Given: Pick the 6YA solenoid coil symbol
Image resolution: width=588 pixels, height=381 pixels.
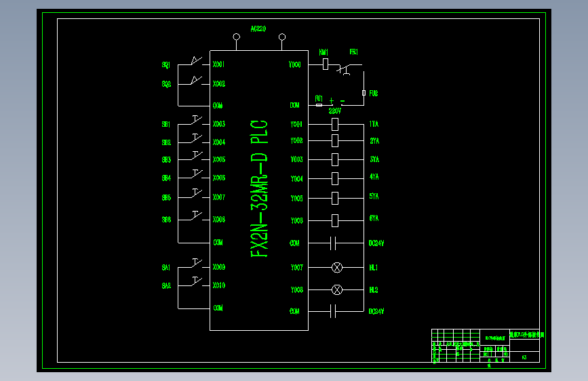Looking at the screenshot, I should click(335, 220).
